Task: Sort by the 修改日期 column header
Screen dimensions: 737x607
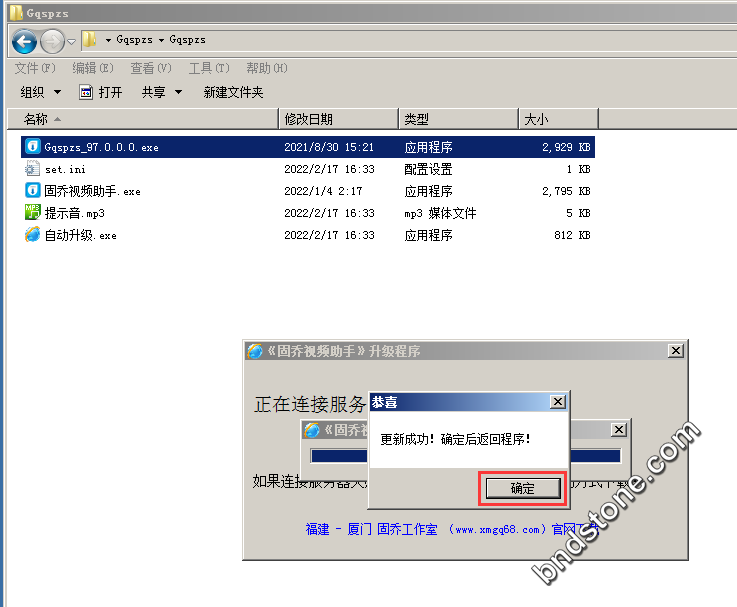Action: coord(338,119)
